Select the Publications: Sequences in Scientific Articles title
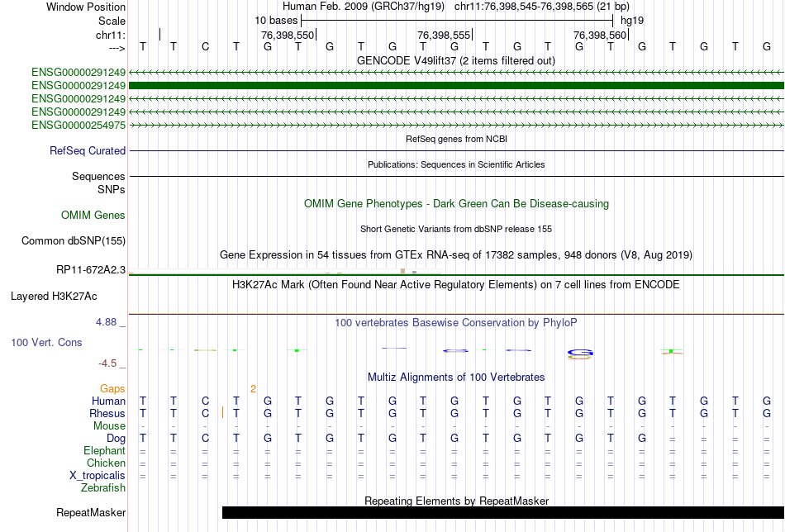 click(x=456, y=164)
